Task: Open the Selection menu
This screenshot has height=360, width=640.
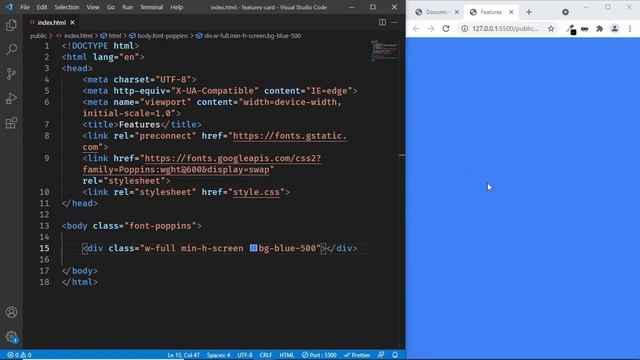Action: point(67,7)
